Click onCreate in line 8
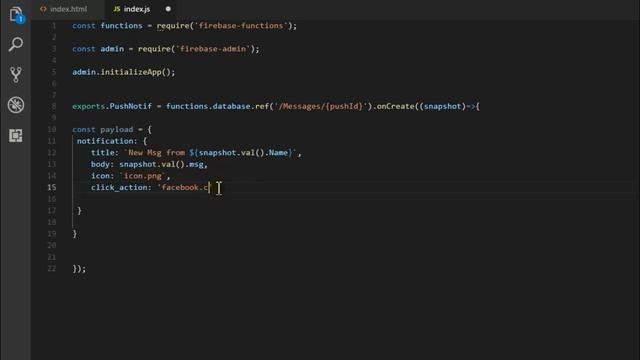The image size is (640, 360). [x=395, y=107]
